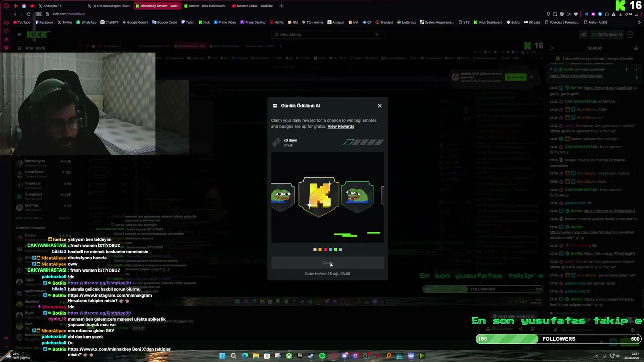Switch to Madara Olduk - YouTube tab

coord(254,6)
